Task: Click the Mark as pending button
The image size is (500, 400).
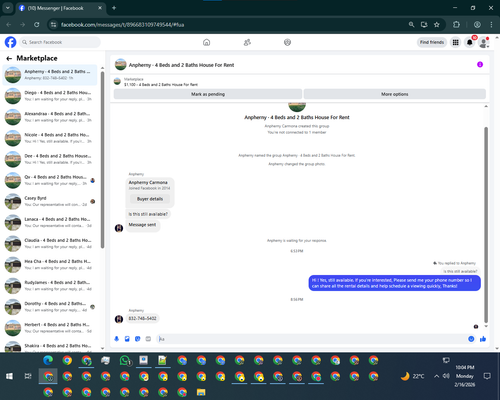Action: pos(208,94)
